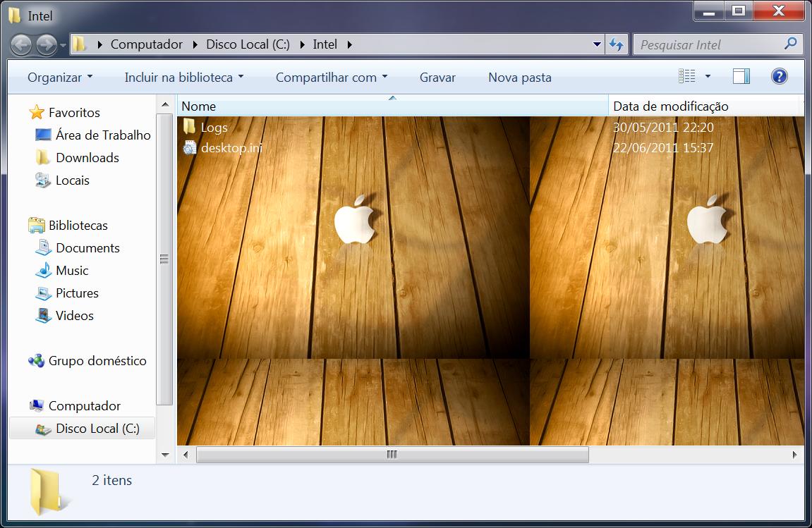The height and width of the screenshot is (528, 812).
Task: Click the folder icon in the address bar
Action: tap(79, 44)
